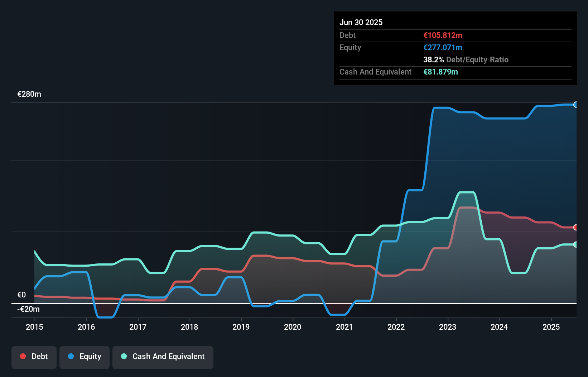
Task: Select the 2015 x-axis label
Action: 34,327
